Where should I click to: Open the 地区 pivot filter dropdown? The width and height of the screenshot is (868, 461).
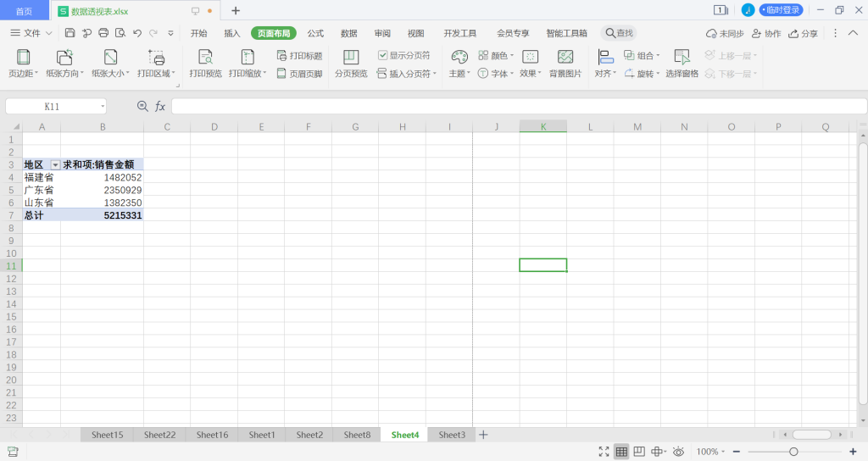(55, 165)
